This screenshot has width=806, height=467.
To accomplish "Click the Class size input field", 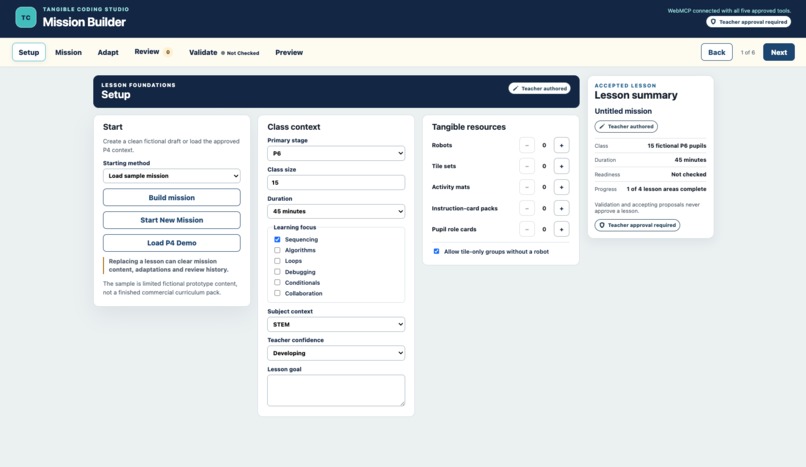I will pyautogui.click(x=336, y=182).
